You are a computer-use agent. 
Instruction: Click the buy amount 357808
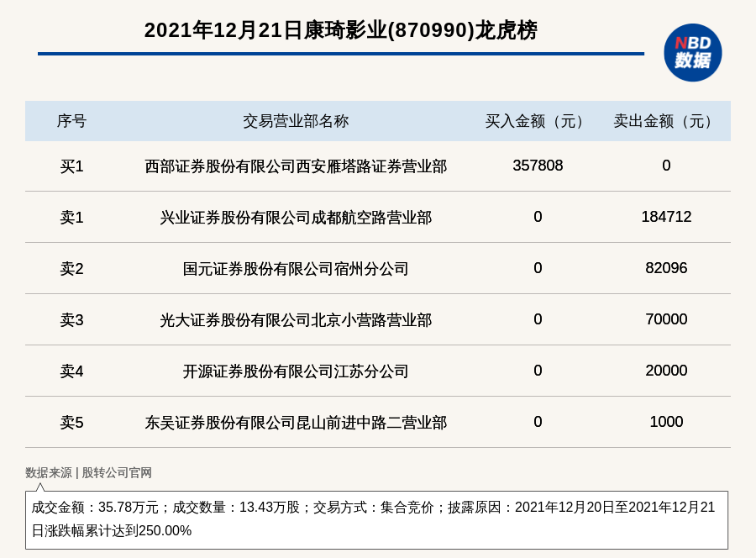[x=538, y=166]
